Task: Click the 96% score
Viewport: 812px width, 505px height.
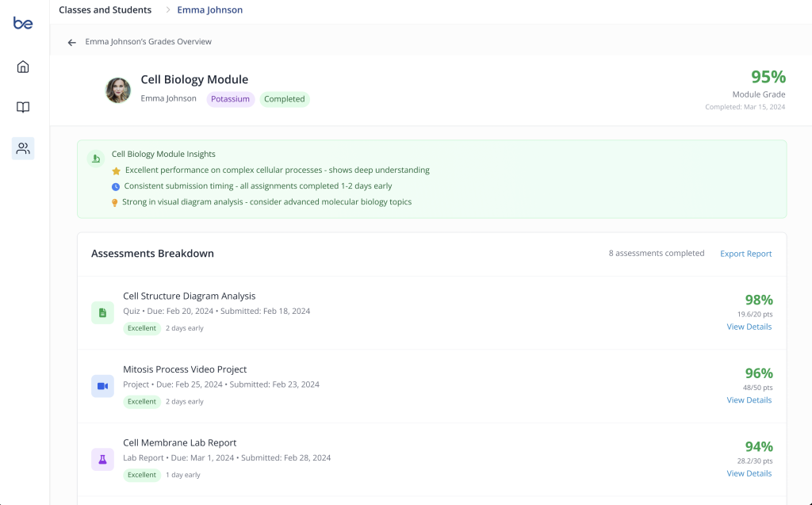Action: [759, 373]
